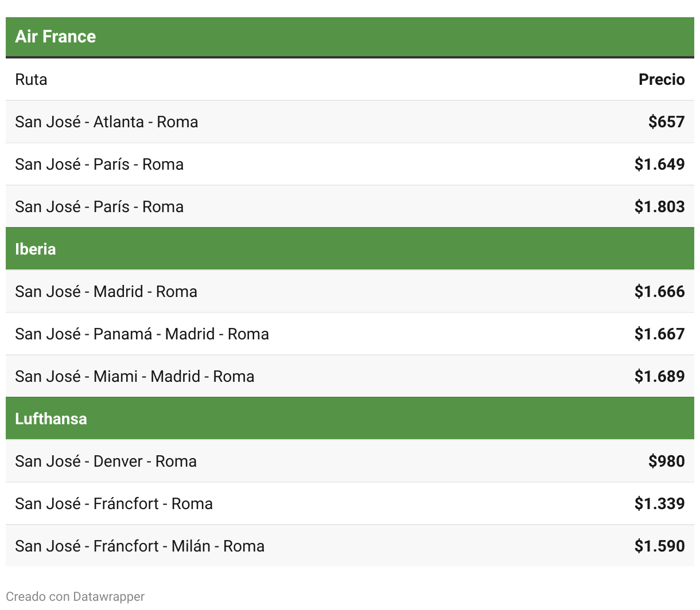Click the $1.666 price cell
This screenshot has width=700, height=610.
pos(659,291)
